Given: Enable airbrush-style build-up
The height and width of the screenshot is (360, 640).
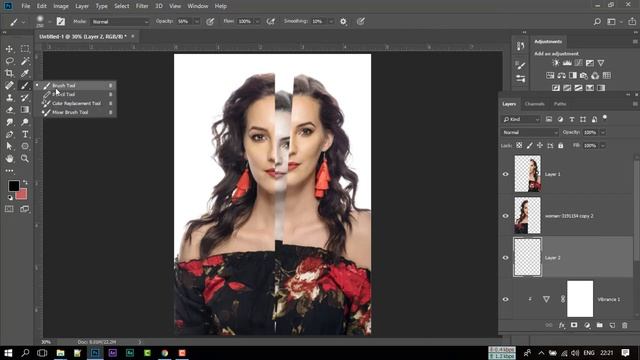Looking at the screenshot, I should 271,22.
